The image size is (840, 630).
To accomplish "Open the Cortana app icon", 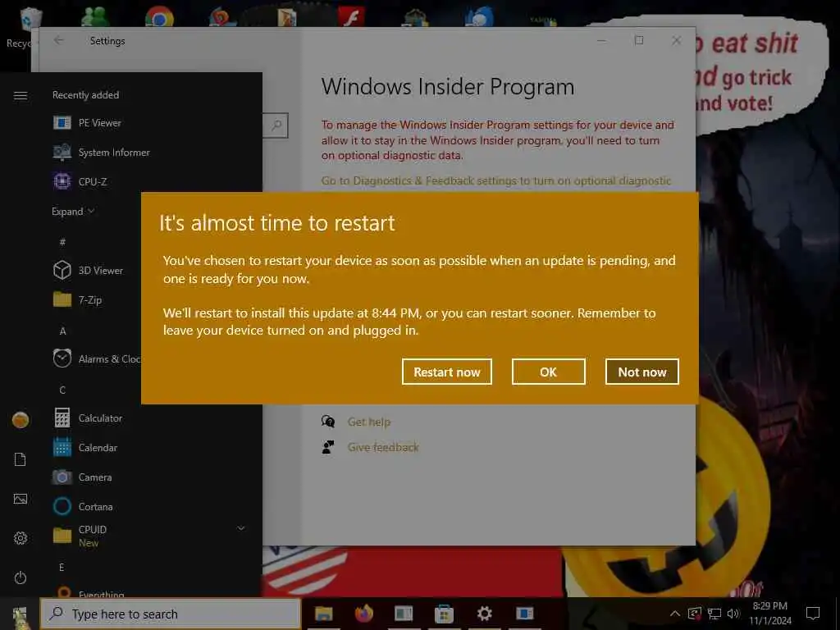I will coord(62,506).
